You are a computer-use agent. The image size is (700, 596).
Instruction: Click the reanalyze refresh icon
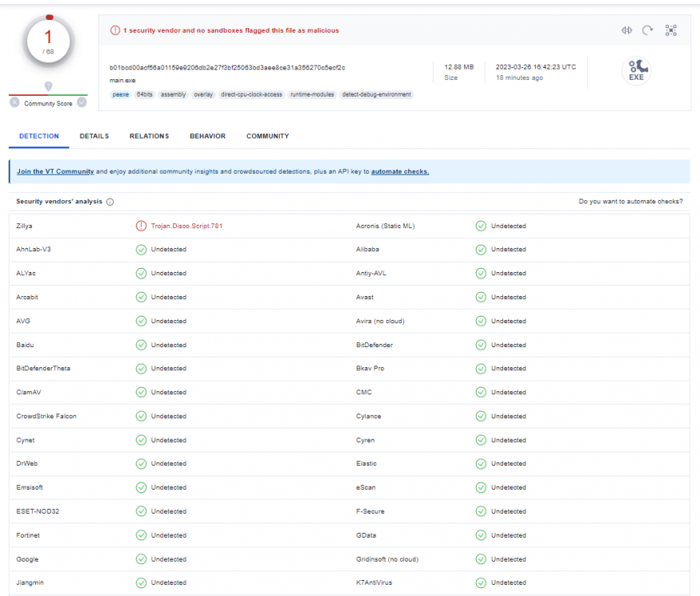[x=647, y=30]
